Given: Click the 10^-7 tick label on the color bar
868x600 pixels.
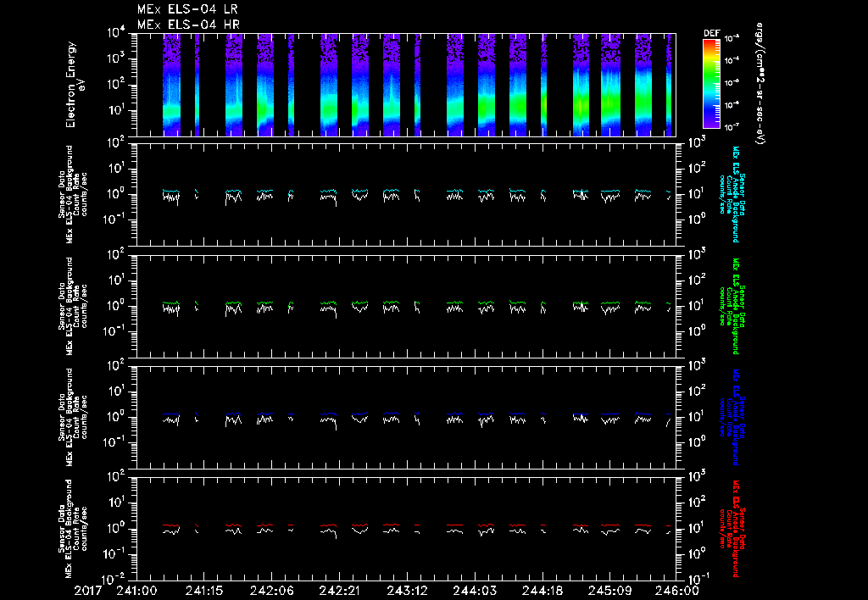Looking at the screenshot, I should [x=732, y=127].
